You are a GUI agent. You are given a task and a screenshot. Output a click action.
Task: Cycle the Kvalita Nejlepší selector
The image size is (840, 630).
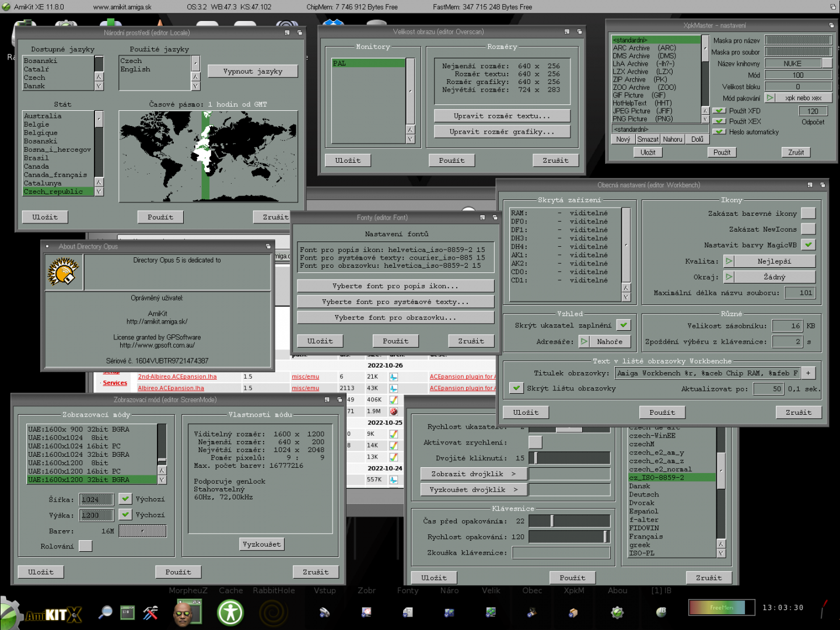[769, 261]
